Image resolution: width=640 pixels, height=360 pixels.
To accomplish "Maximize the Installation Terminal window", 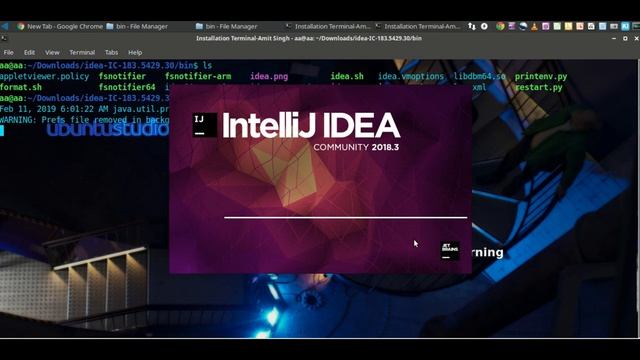I will point(625,38).
